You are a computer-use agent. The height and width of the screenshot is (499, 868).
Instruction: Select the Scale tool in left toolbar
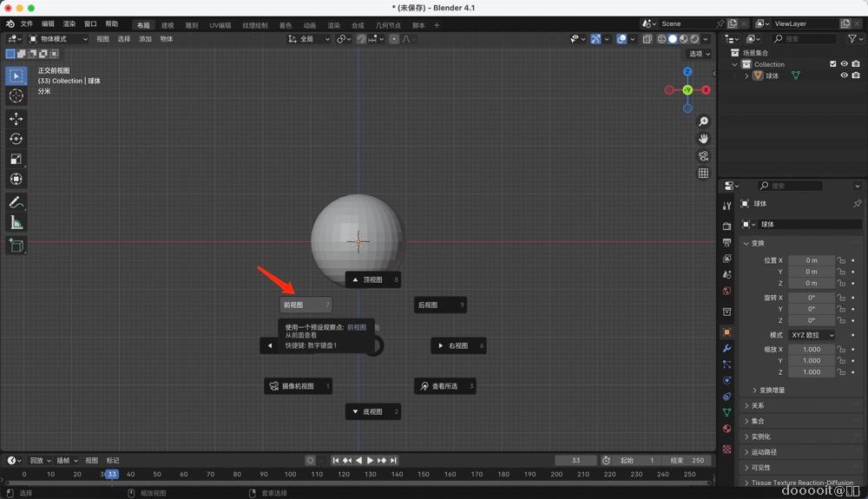pos(16,159)
